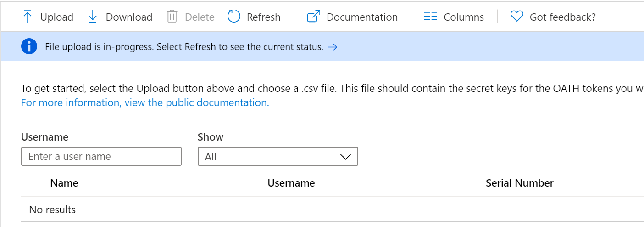The width and height of the screenshot is (644, 227).
Task: Click the Upload arrow icon
Action: (x=28, y=17)
